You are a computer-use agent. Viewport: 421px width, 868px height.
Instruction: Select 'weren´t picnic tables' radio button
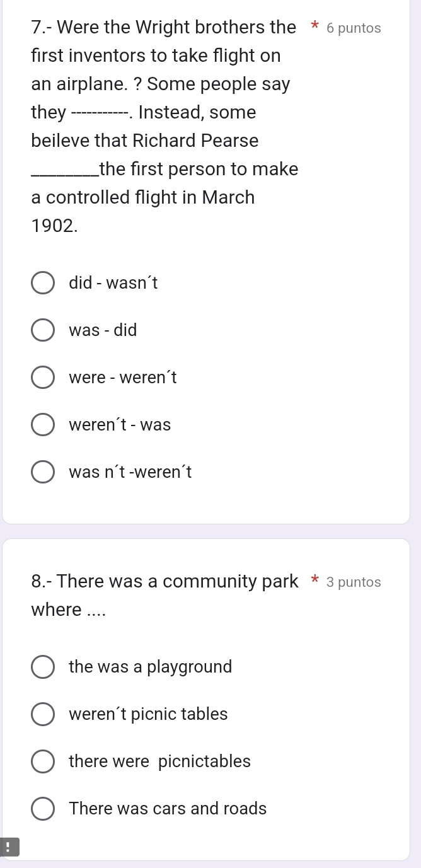point(43,714)
